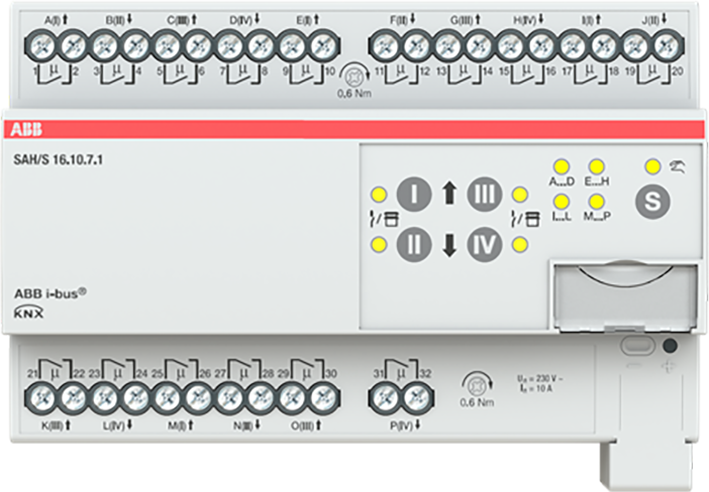The width and height of the screenshot is (709, 492).
Task: Click the KNX logo
Action: (28, 312)
